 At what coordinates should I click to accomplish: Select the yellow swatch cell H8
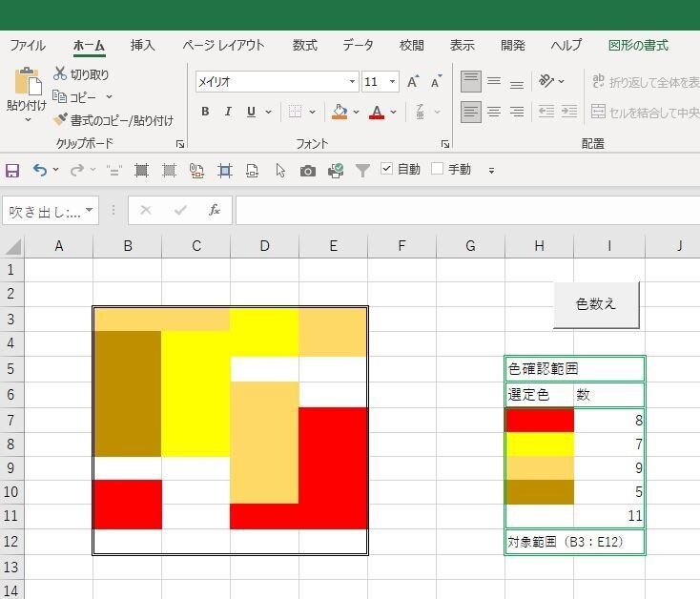tap(539, 444)
